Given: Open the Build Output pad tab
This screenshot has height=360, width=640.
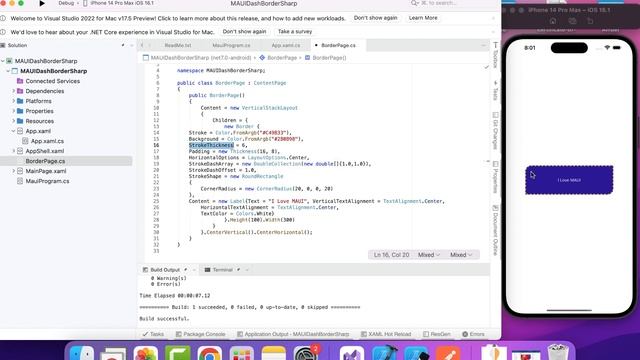Looking at the screenshot, I should coord(165,270).
